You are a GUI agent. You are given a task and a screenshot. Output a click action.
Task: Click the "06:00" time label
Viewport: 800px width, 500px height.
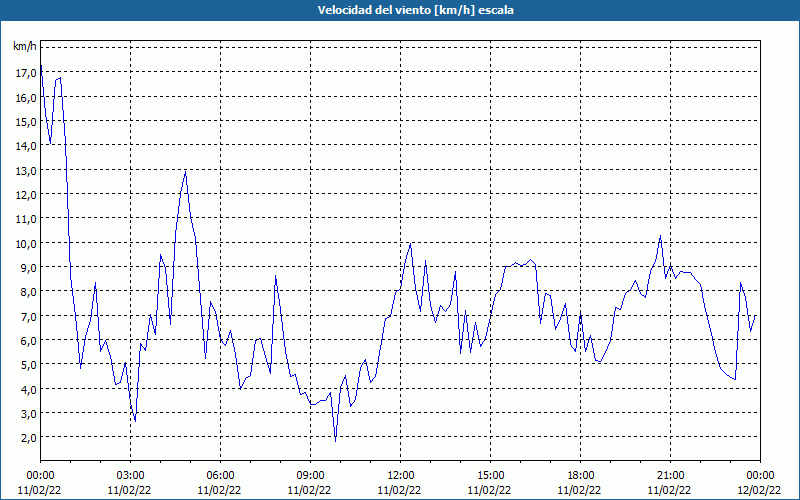(x=220, y=476)
